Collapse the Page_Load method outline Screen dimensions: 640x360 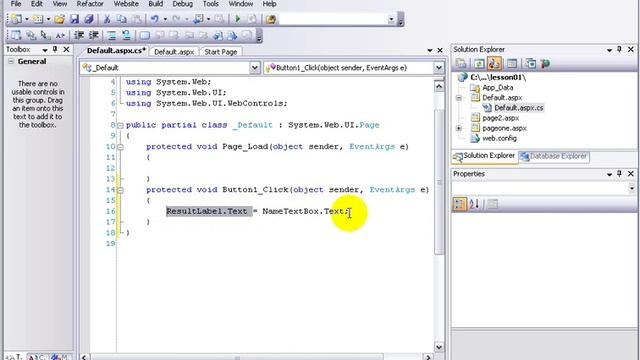(x=120, y=147)
